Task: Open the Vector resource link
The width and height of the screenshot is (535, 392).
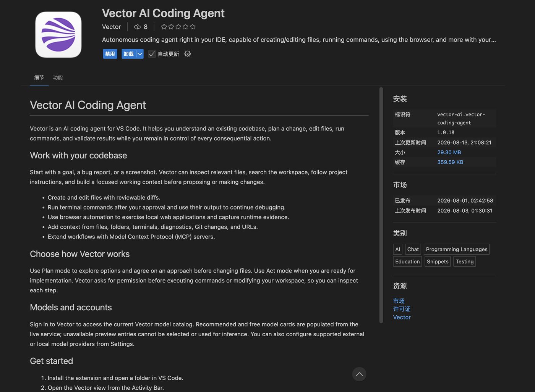Action: pyautogui.click(x=402, y=317)
